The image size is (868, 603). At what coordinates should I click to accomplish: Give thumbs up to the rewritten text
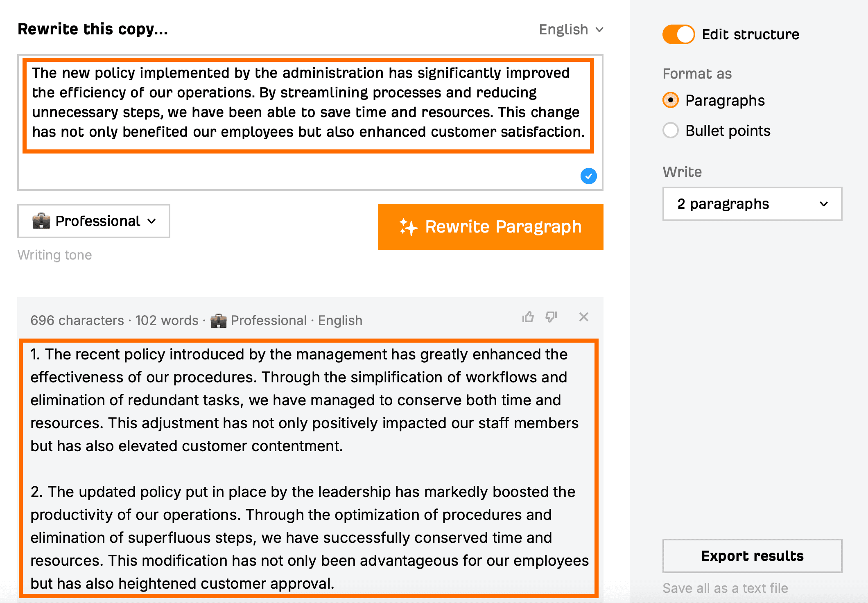click(x=528, y=317)
